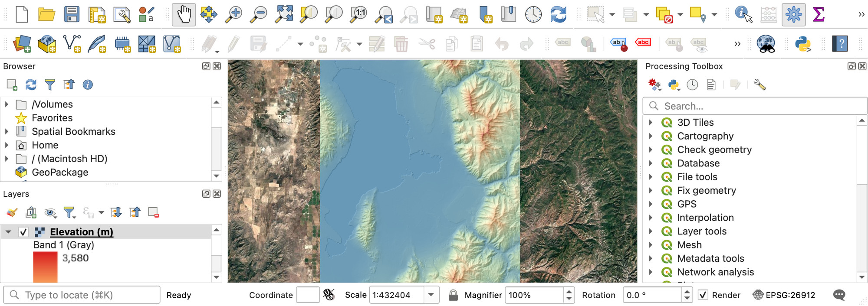Add group in Layers panel
The image size is (868, 306).
click(x=31, y=212)
